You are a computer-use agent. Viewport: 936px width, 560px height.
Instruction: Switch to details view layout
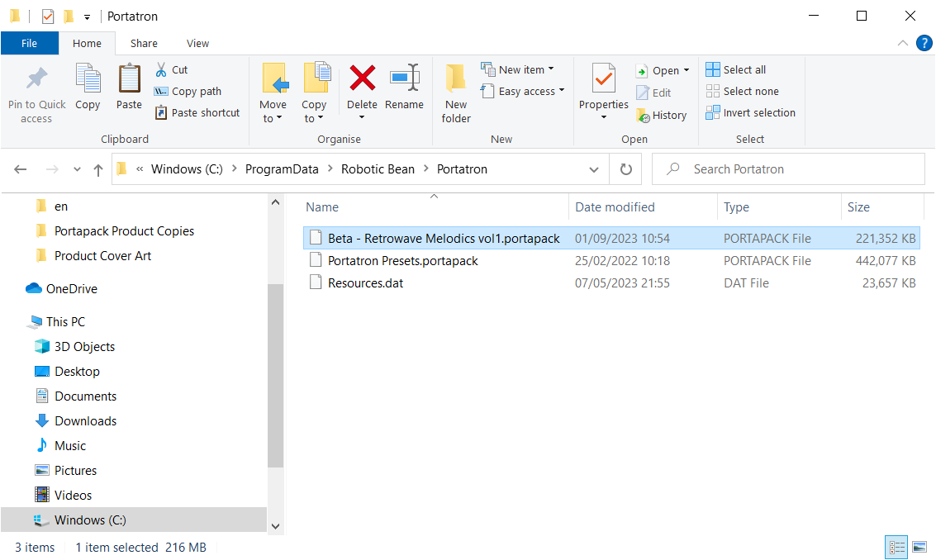[x=896, y=547]
